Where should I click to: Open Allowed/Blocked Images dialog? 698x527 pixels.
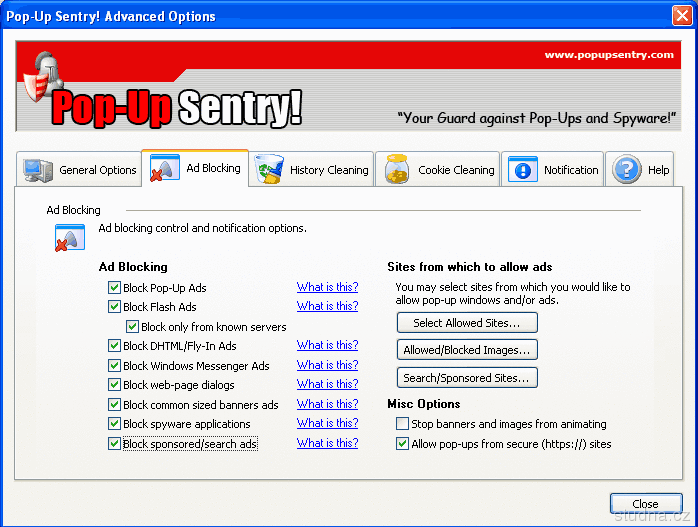(467, 350)
